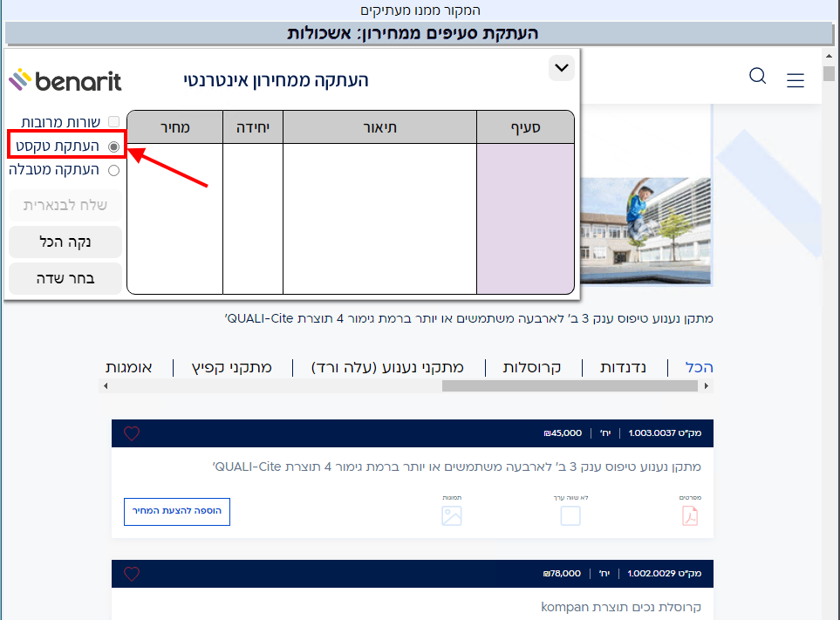Select the העתקה מטבלה radio button
Viewport: 840px width, 620px height.
pyautogui.click(x=113, y=170)
